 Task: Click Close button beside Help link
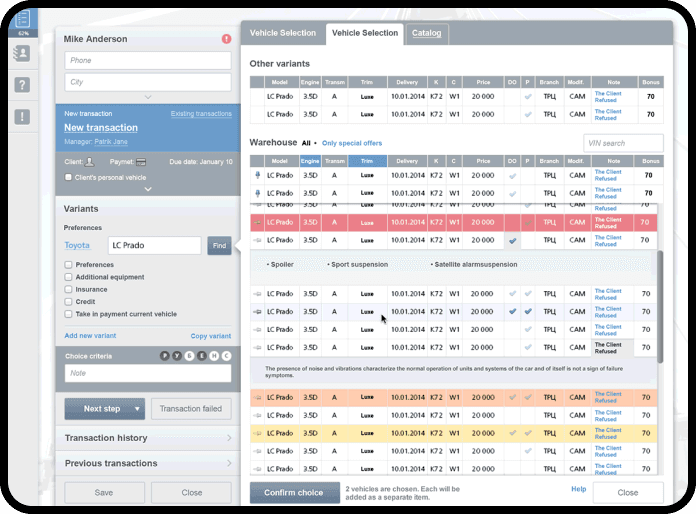(x=628, y=493)
